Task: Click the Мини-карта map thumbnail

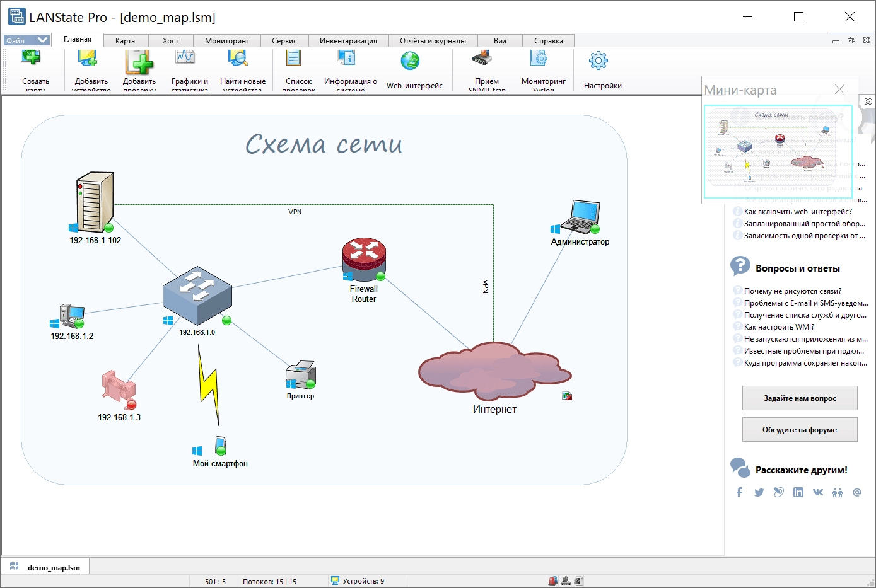Action: click(x=778, y=151)
